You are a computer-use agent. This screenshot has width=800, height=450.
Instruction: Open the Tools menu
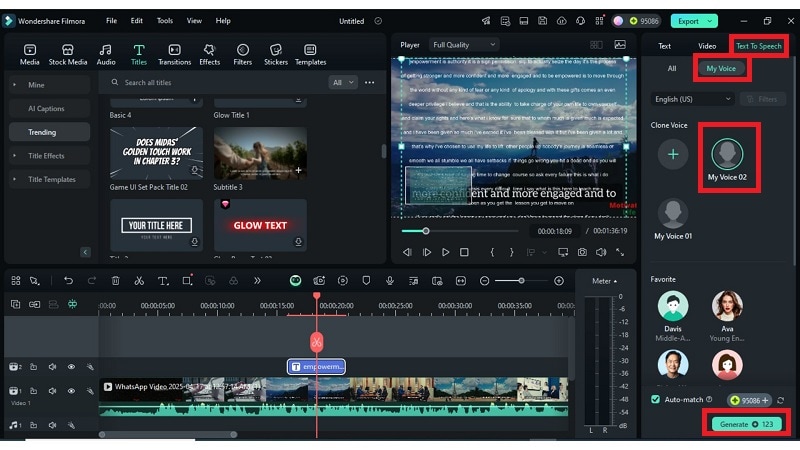pos(165,21)
